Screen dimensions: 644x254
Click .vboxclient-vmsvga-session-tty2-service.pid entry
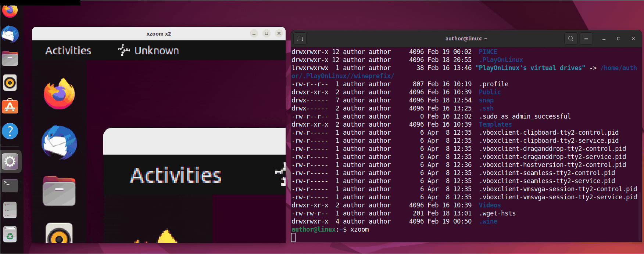pyautogui.click(x=558, y=197)
